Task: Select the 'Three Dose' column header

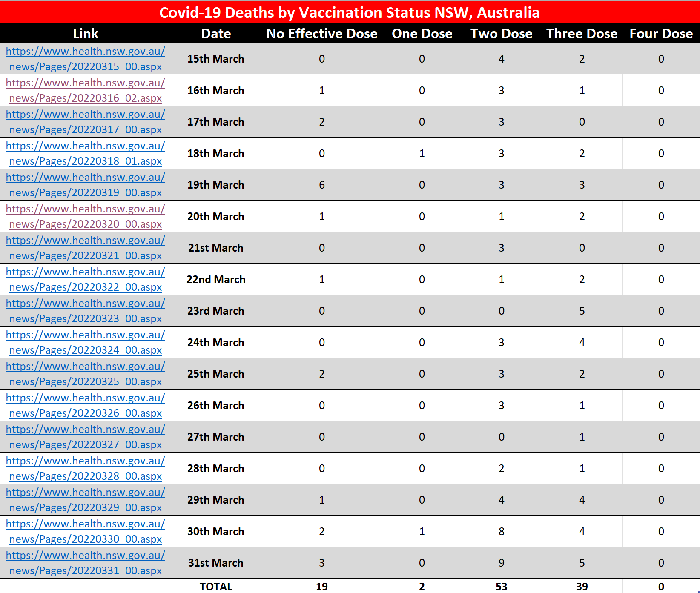Action: coord(582,34)
